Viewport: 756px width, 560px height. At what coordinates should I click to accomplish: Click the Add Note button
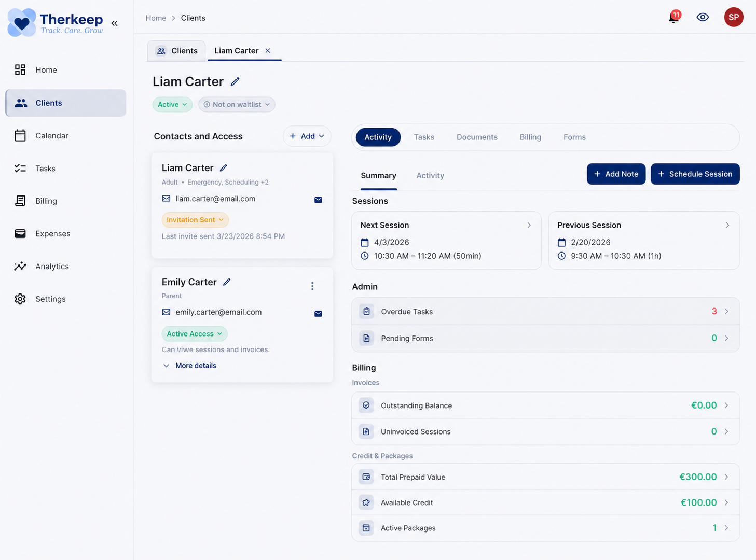point(616,174)
